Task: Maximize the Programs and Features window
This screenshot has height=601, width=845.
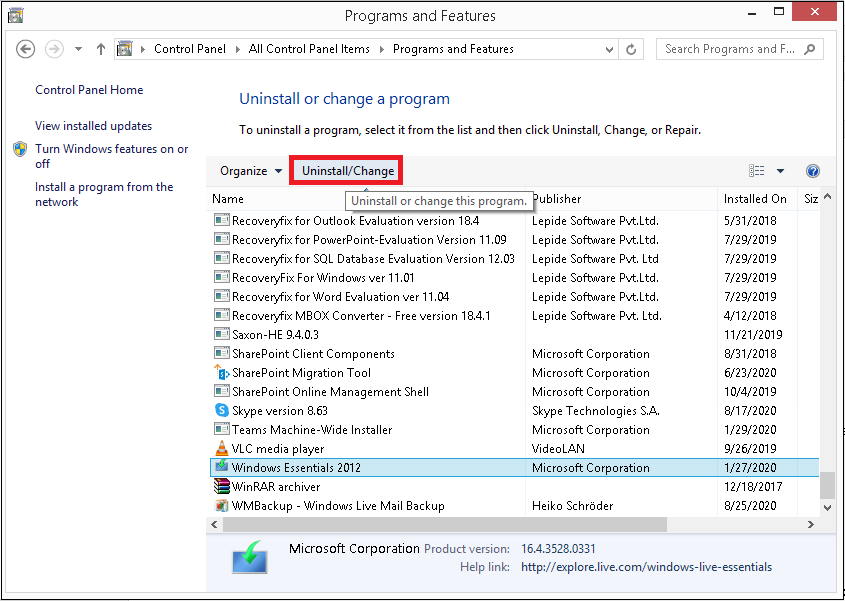Action: pyautogui.click(x=779, y=12)
